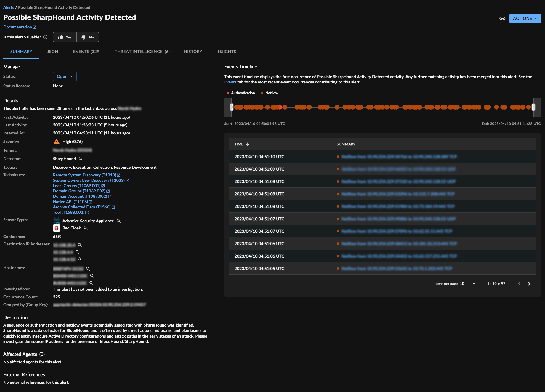
Task: Search the first hostname magnifier icon
Action: [x=88, y=269]
